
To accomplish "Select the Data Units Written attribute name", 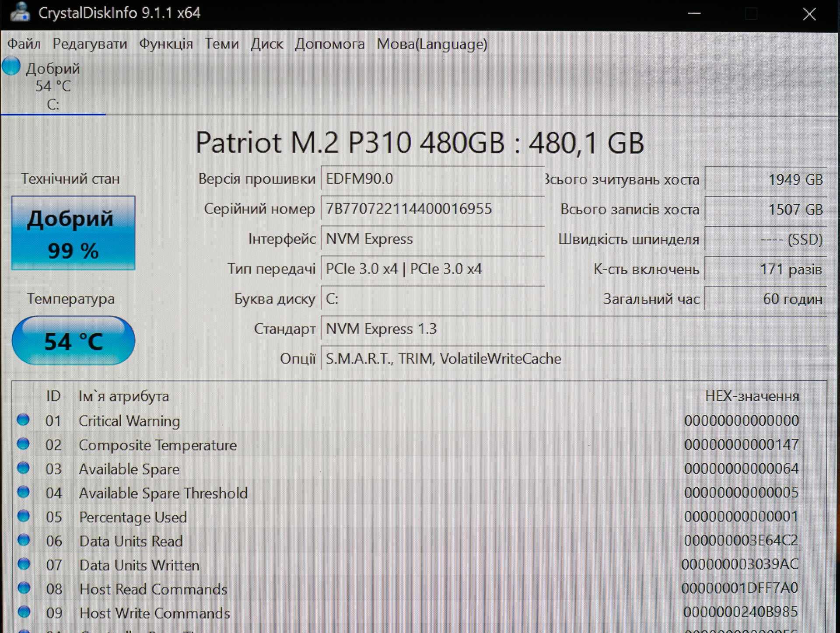I will 140,565.
